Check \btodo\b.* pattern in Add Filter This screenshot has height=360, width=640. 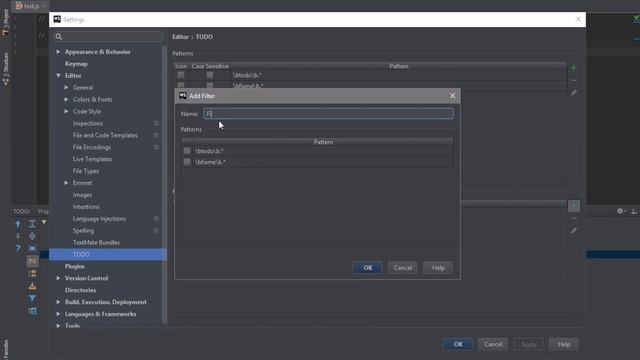tap(187, 151)
